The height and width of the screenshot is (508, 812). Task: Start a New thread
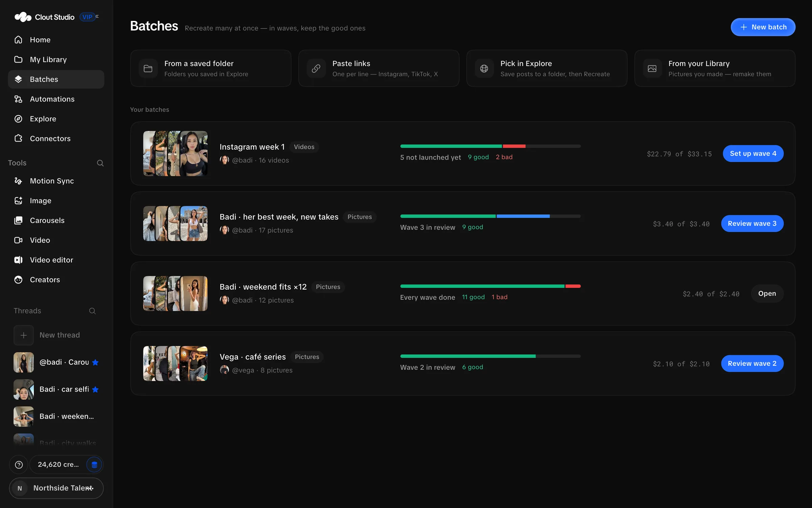coord(56,335)
